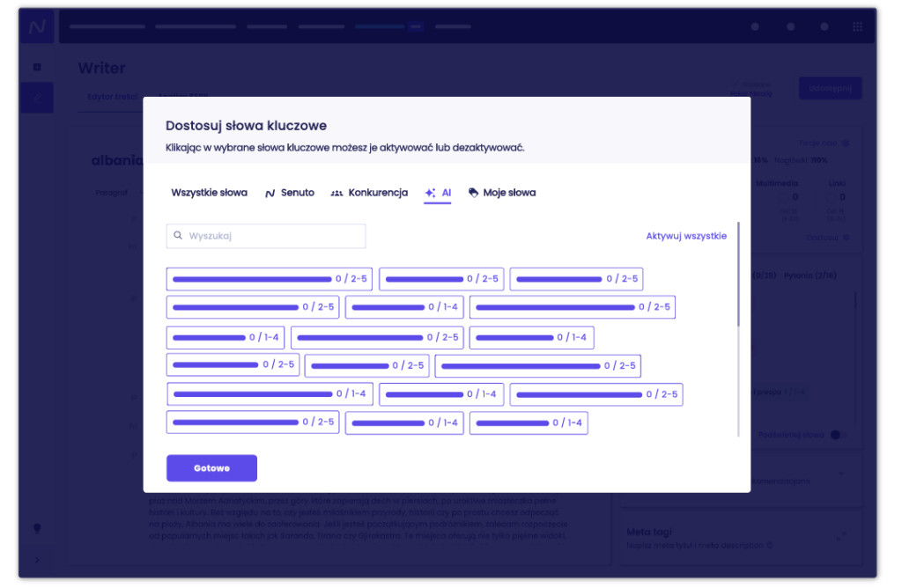Screen dimensions: 902x588
Task: Expand the left sidebar with the arrow
Action: click(x=37, y=560)
